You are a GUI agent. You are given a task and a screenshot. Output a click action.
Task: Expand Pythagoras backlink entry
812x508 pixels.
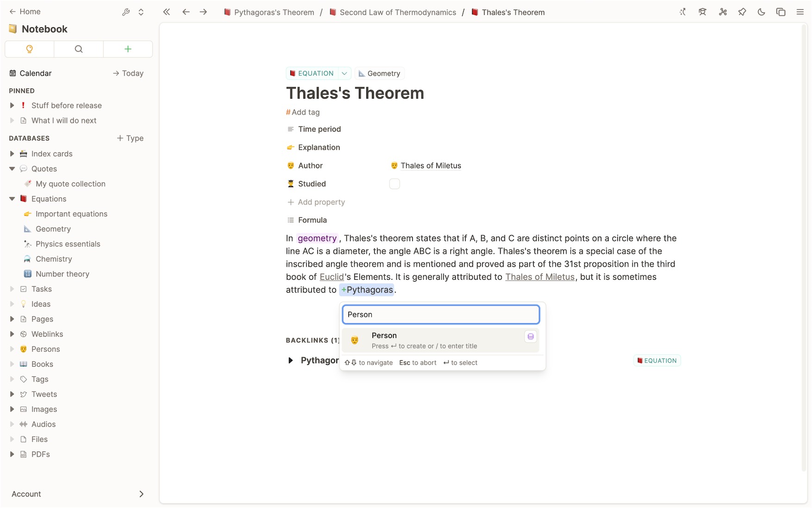click(x=290, y=360)
